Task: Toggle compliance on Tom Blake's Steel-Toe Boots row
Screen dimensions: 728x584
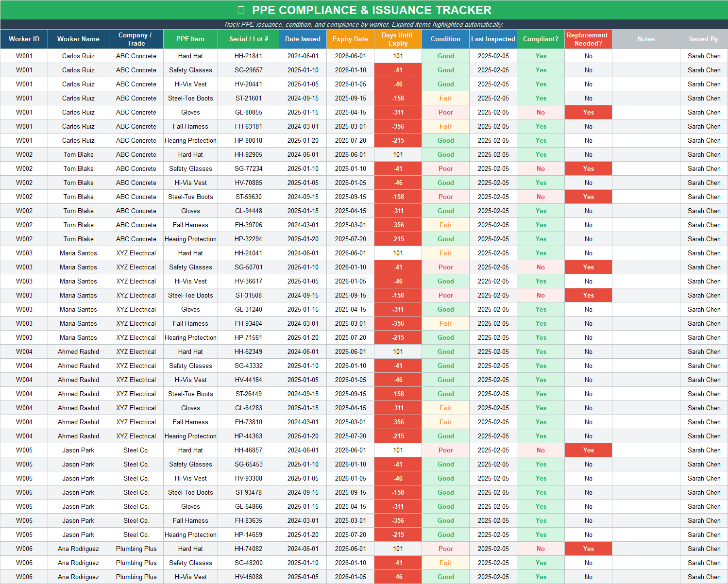Action: point(541,197)
